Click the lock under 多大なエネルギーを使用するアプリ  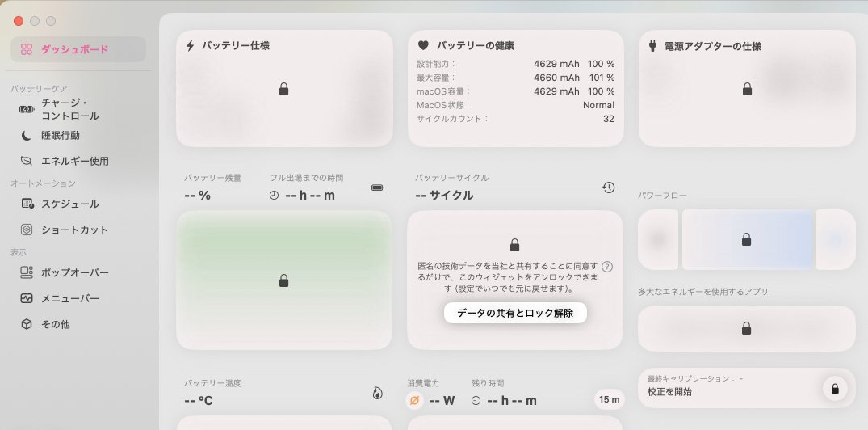coord(746,329)
